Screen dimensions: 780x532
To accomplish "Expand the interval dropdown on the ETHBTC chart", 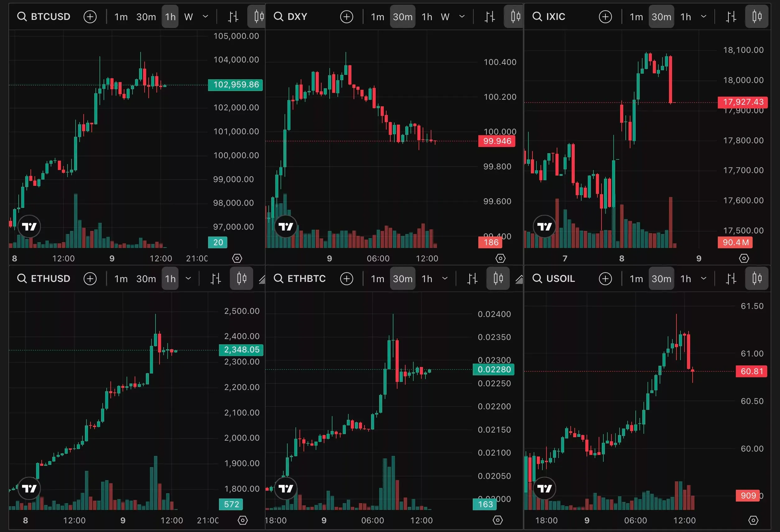I will point(445,278).
